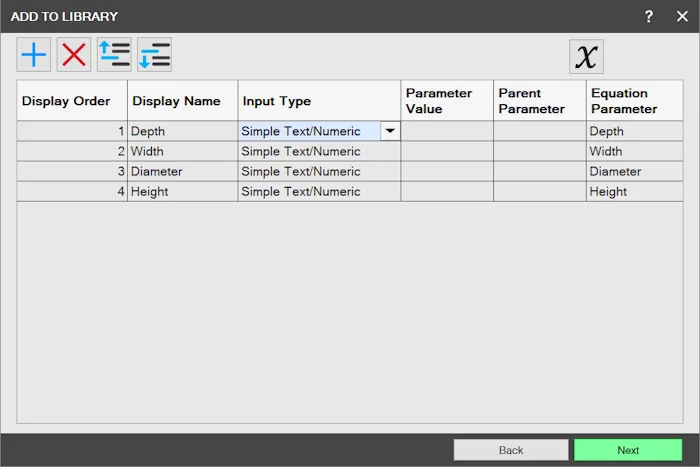The height and width of the screenshot is (467, 700).
Task: Select Display Order cell '4'
Action: (x=72, y=192)
